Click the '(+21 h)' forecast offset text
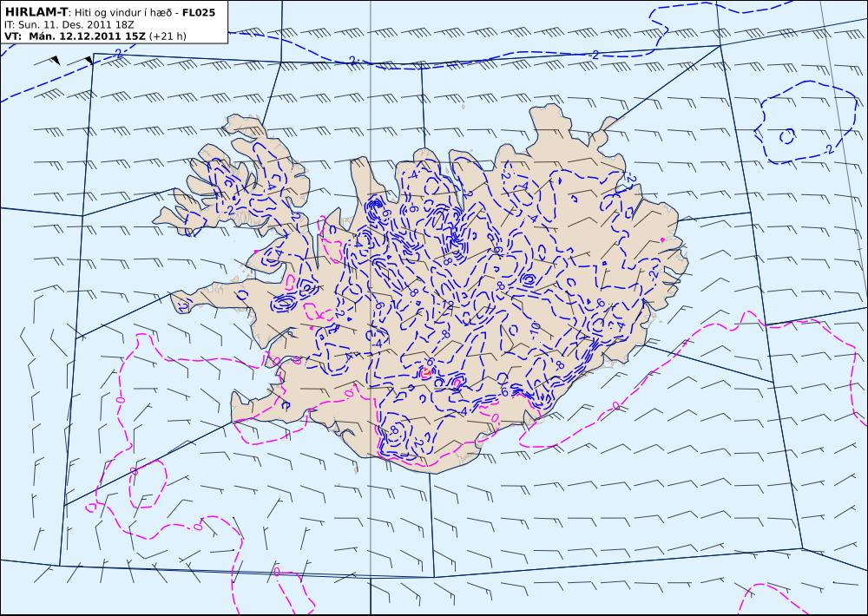Viewport: 868px width, 616px height. 168,36
